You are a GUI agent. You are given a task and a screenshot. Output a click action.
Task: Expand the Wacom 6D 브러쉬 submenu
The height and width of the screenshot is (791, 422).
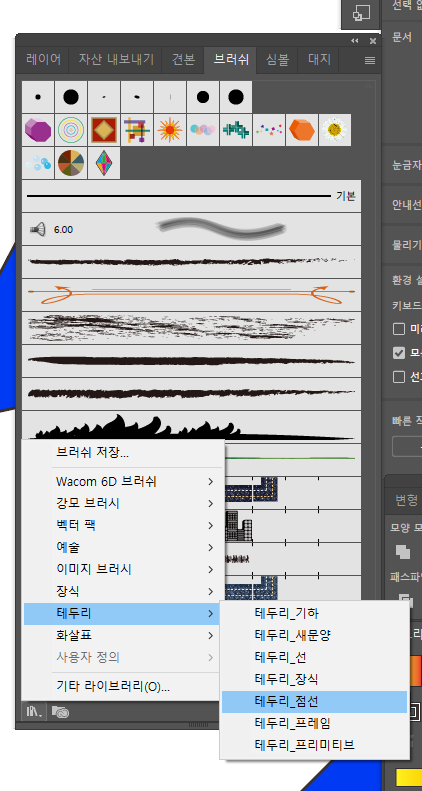click(x=122, y=481)
